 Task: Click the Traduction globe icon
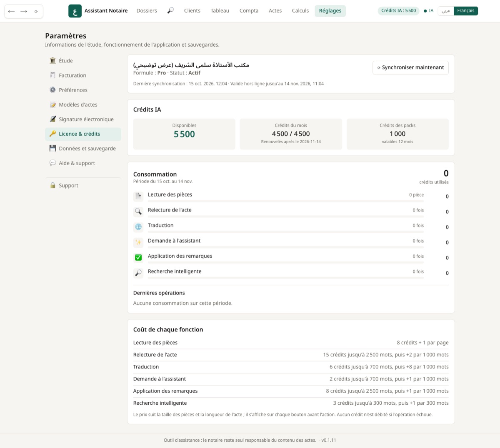click(138, 227)
